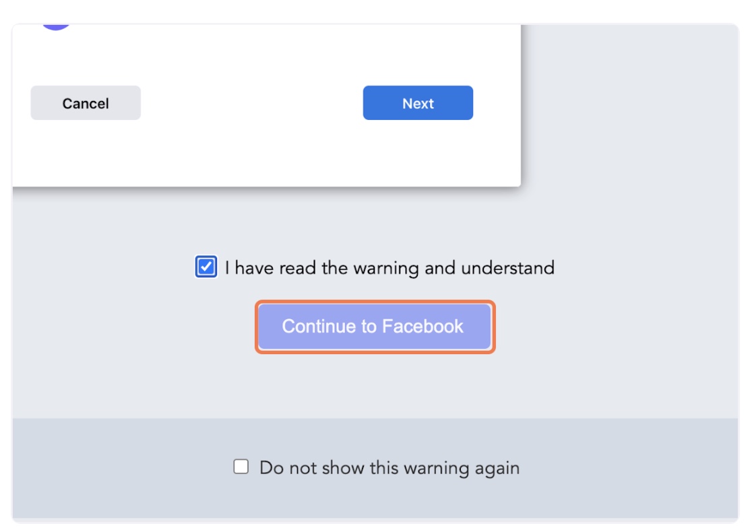Suppress future warnings via the bottom checkbox
The image size is (756, 532).
[x=241, y=467]
